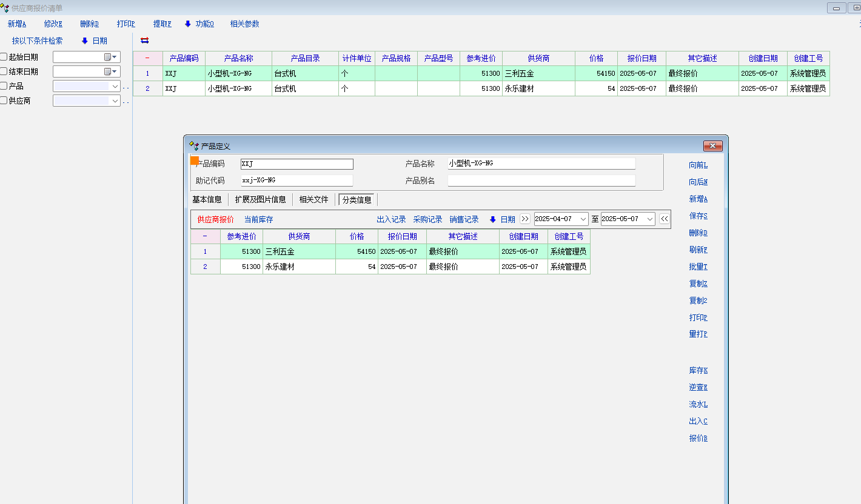Open the calendar icon in the 结束日期 field
861x504 pixels.
pyautogui.click(x=107, y=71)
